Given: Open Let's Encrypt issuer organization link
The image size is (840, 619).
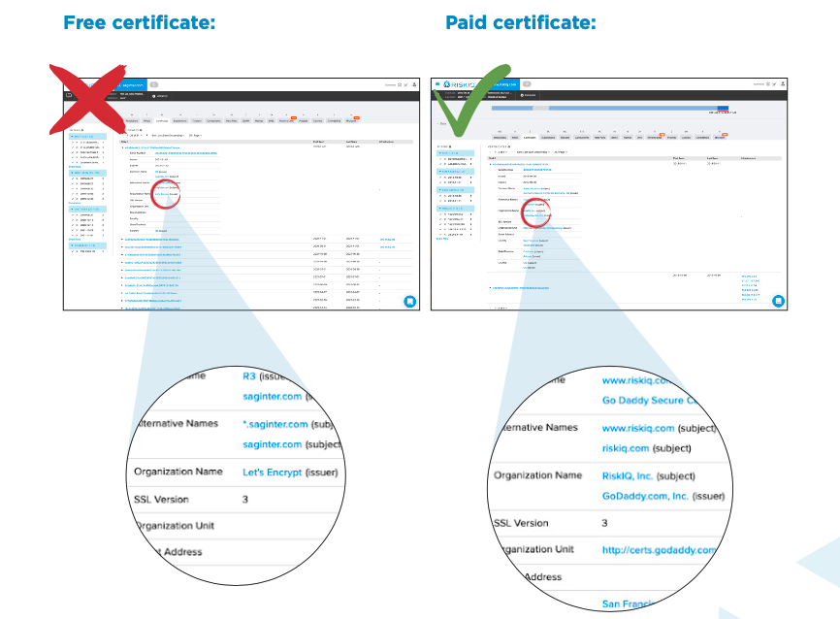Looking at the screenshot, I should point(273,472).
